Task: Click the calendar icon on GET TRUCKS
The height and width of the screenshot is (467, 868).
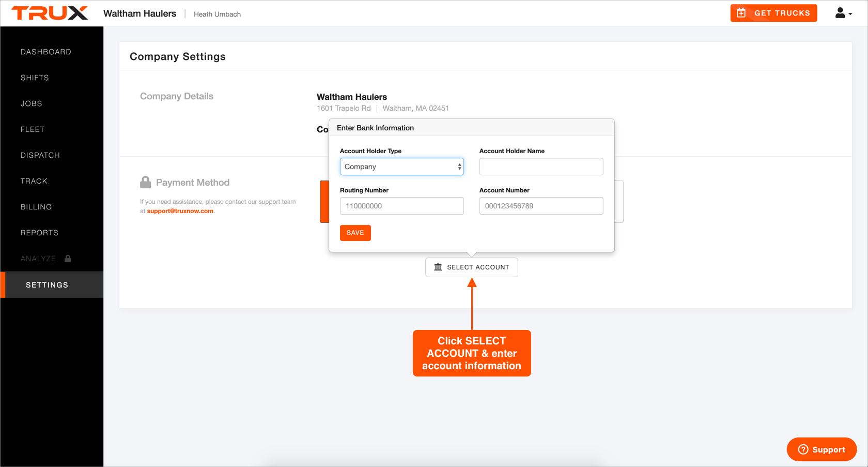Action: coord(741,13)
